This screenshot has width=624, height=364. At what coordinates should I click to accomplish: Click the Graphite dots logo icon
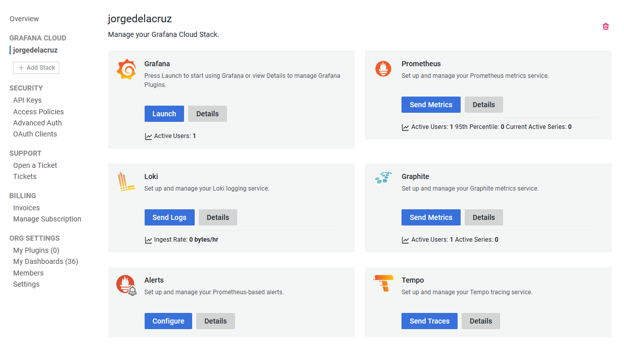click(383, 177)
